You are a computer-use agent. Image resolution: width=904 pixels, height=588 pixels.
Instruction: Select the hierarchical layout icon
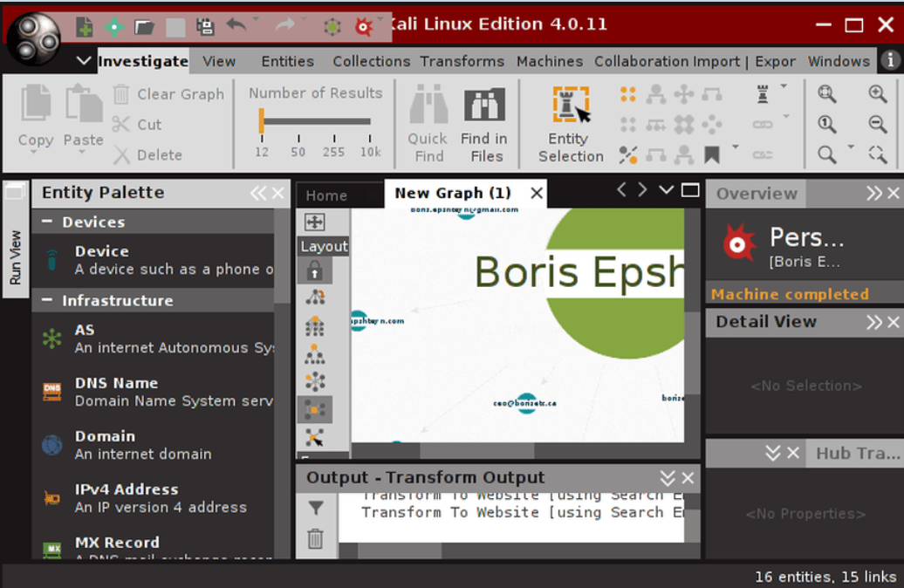[315, 326]
